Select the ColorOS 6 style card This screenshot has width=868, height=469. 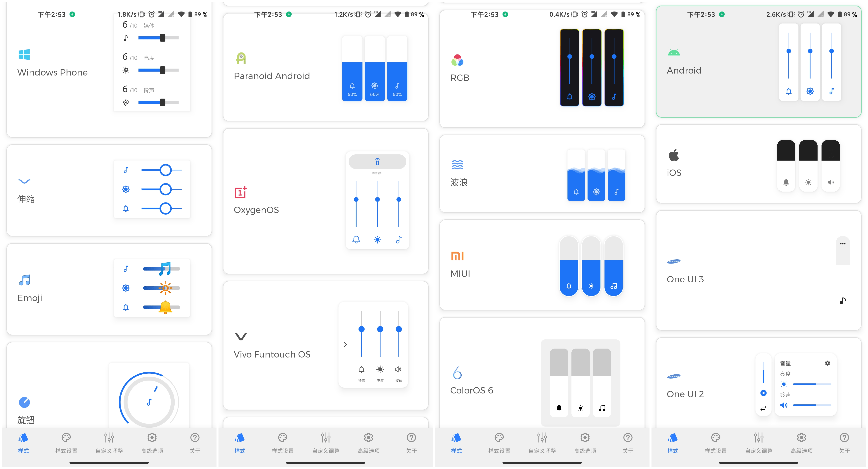point(542,373)
